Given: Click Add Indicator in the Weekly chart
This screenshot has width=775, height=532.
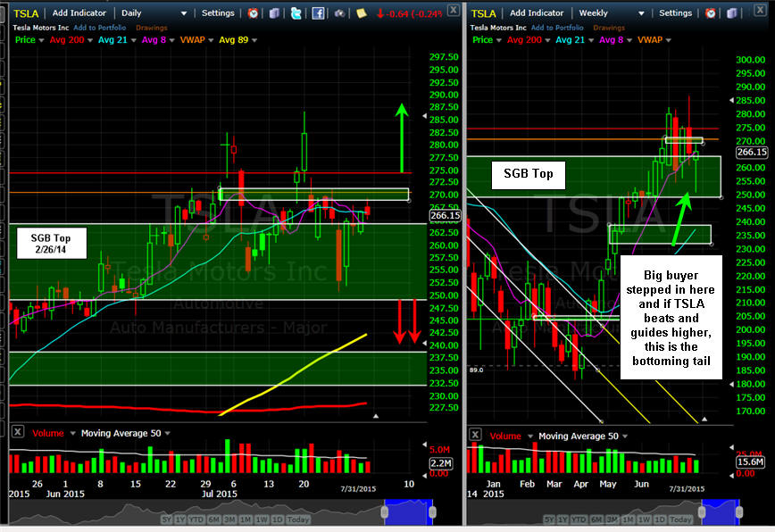Looking at the screenshot, I should pyautogui.click(x=537, y=13).
